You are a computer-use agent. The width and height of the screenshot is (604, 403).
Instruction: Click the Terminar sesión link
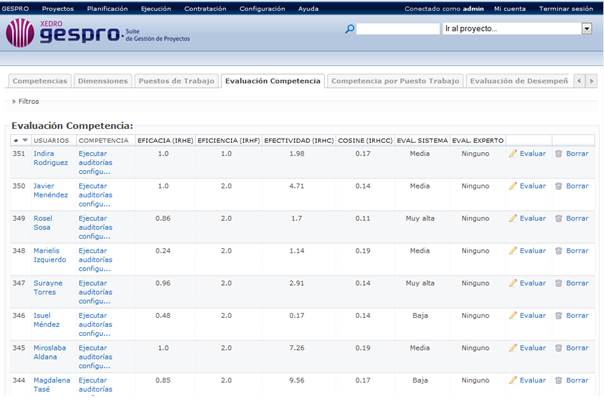point(566,8)
